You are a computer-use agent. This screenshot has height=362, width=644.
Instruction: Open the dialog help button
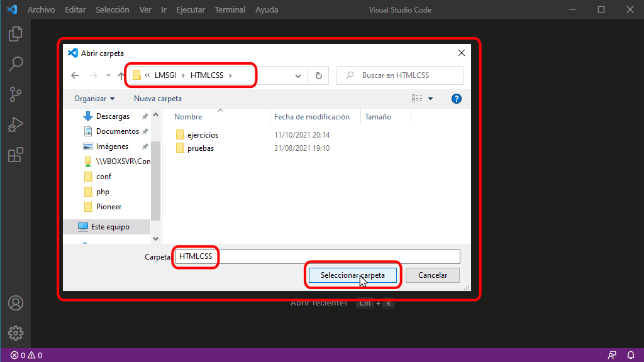tap(457, 99)
